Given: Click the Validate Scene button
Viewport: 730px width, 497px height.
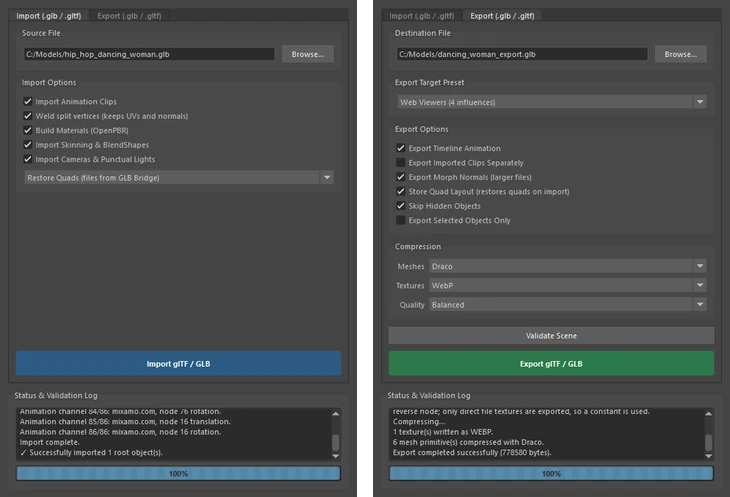Looking at the screenshot, I should [x=551, y=336].
